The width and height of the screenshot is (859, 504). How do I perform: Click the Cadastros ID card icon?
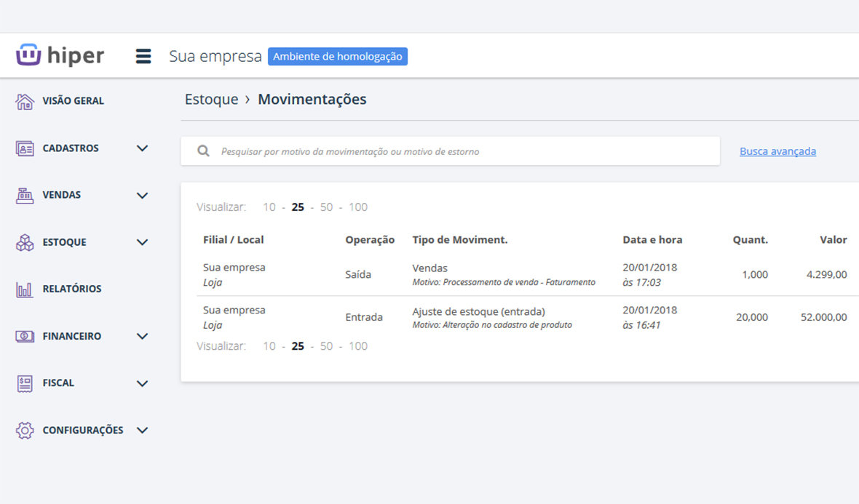pyautogui.click(x=25, y=148)
